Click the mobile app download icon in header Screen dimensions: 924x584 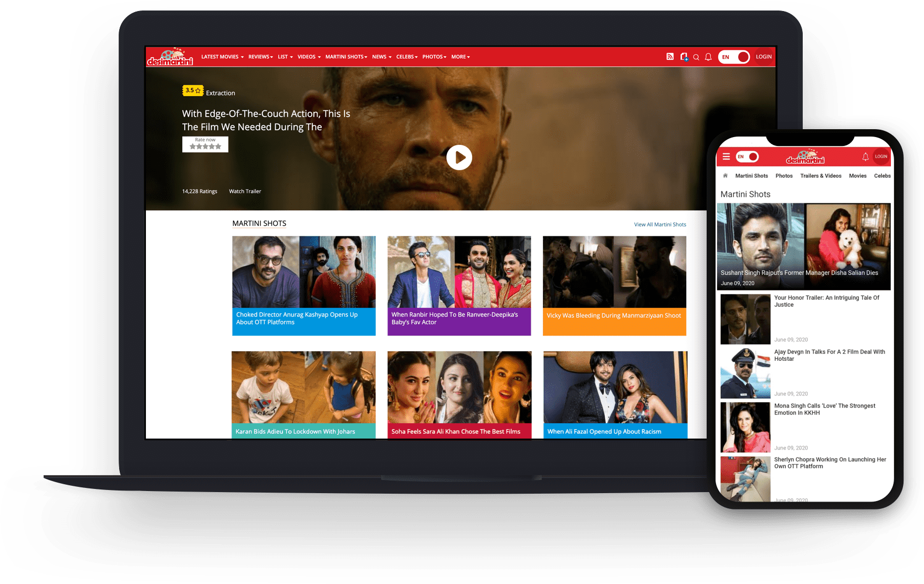click(x=684, y=57)
